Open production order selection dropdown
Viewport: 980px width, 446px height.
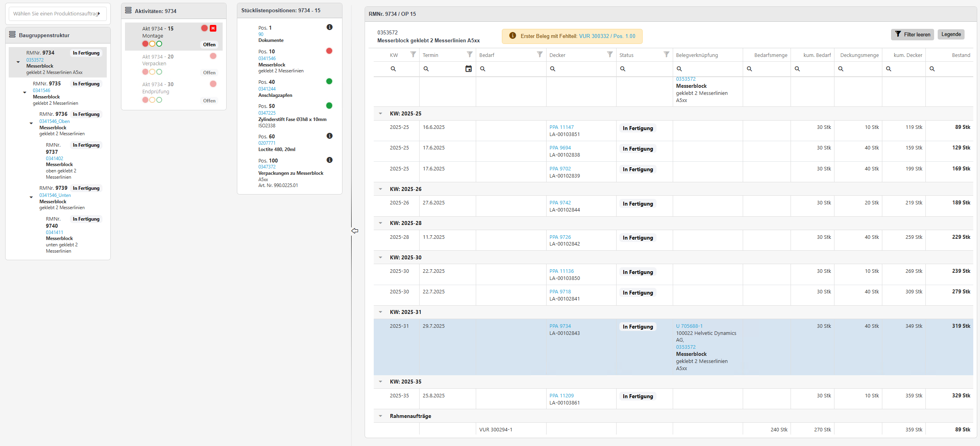pos(58,14)
